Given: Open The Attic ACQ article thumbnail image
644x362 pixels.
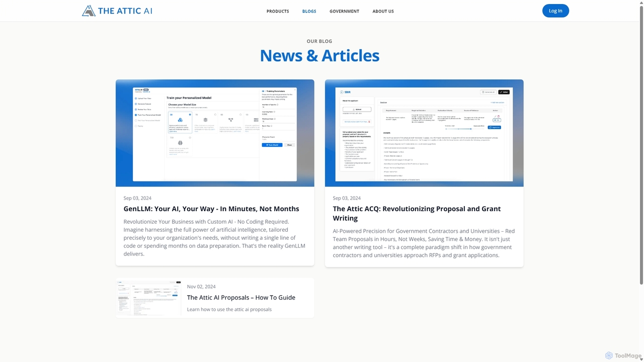Looking at the screenshot, I should (x=424, y=133).
